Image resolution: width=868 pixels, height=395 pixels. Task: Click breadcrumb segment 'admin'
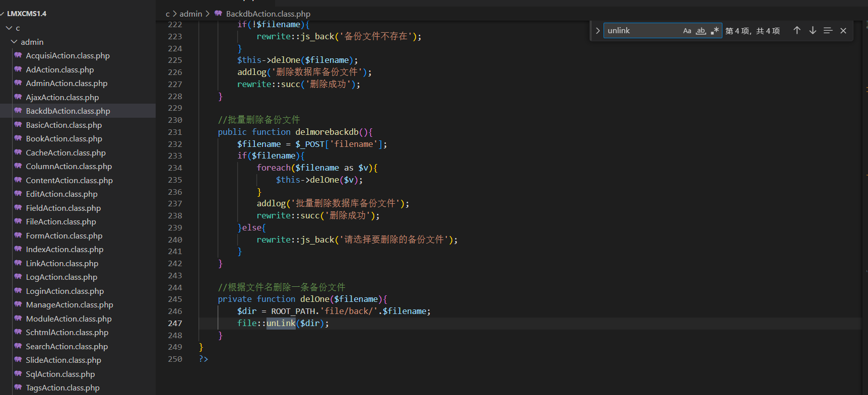click(191, 14)
